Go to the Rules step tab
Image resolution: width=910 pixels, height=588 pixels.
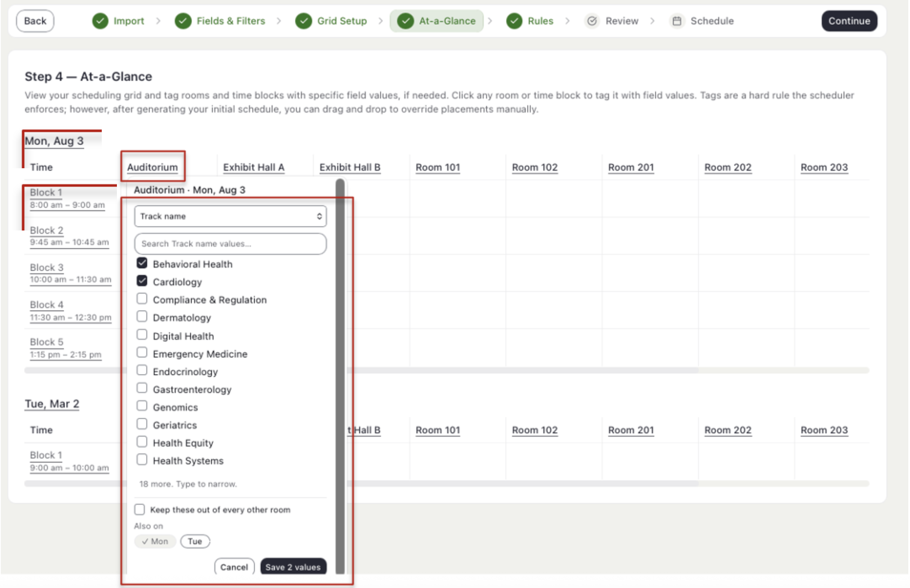point(530,21)
